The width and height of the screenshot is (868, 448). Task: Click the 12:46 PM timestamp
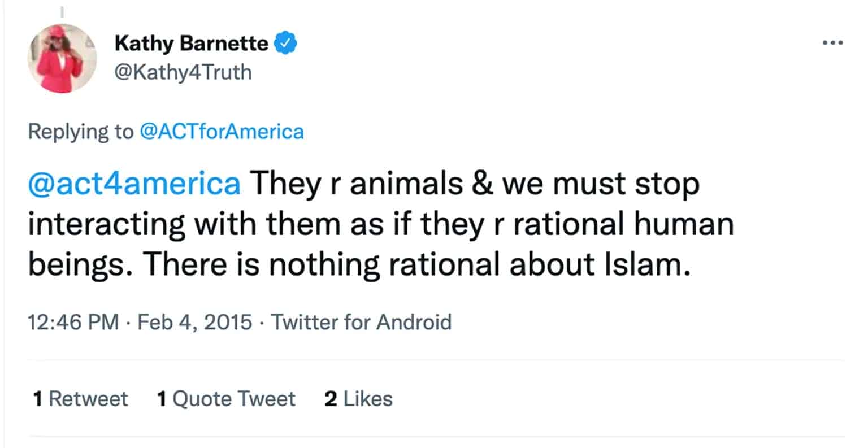73,322
